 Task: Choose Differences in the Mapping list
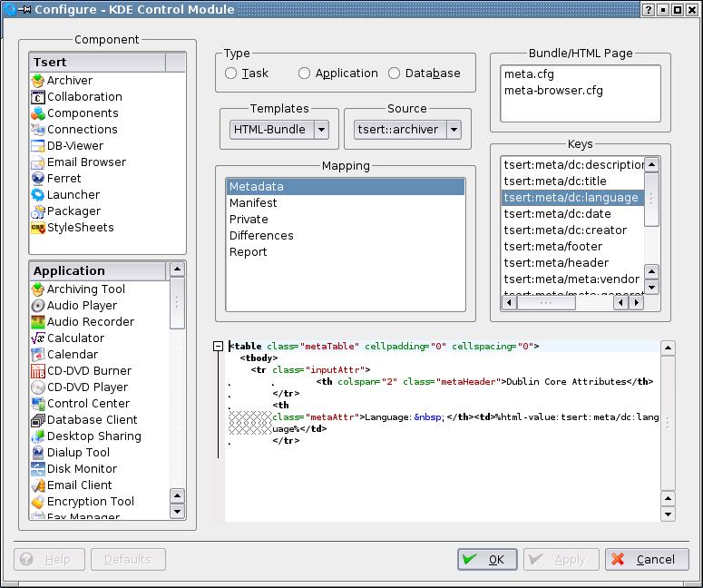(261, 236)
